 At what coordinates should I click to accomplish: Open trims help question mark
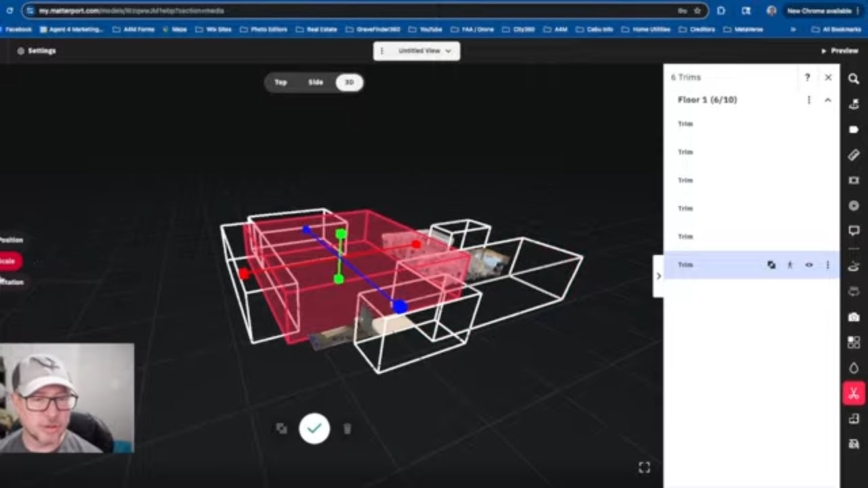(807, 77)
